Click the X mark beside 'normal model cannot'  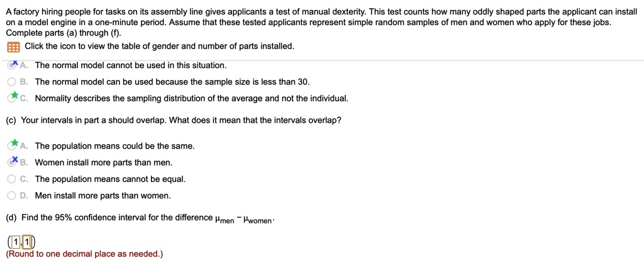(x=14, y=64)
